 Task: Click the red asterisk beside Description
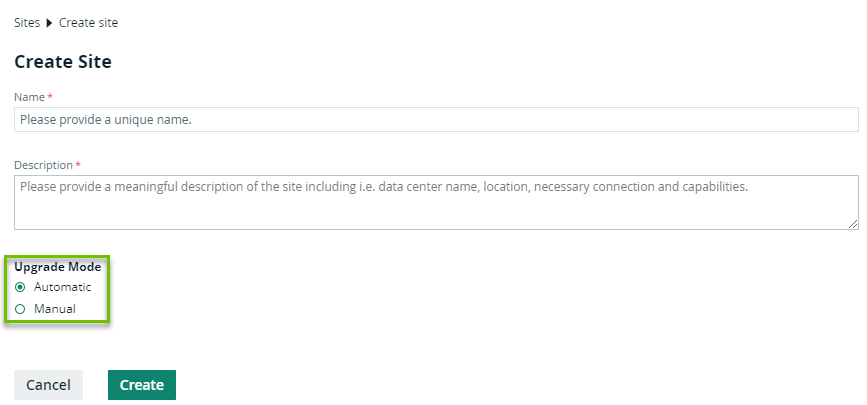[78, 165]
